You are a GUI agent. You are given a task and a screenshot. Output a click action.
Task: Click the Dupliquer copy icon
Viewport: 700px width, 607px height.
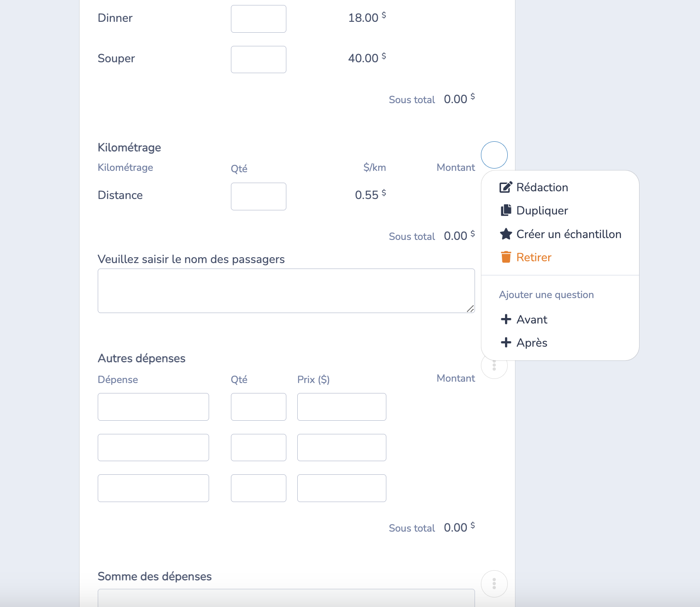pos(505,210)
